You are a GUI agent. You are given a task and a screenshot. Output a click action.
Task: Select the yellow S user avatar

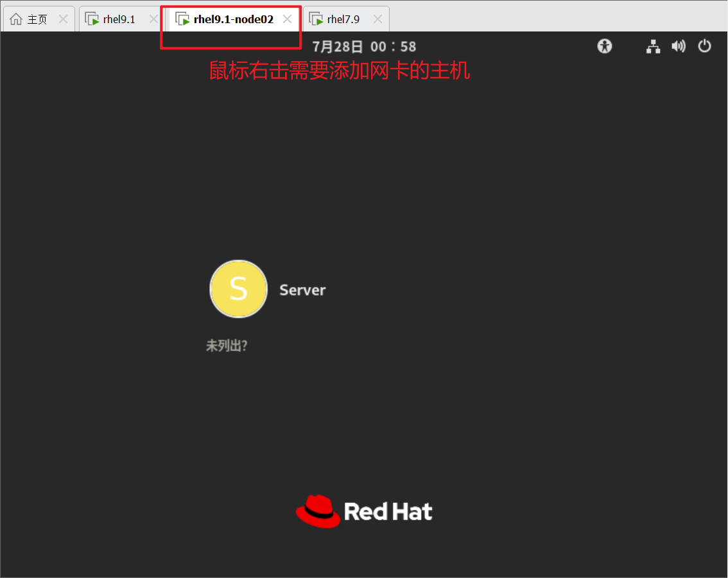tap(239, 289)
